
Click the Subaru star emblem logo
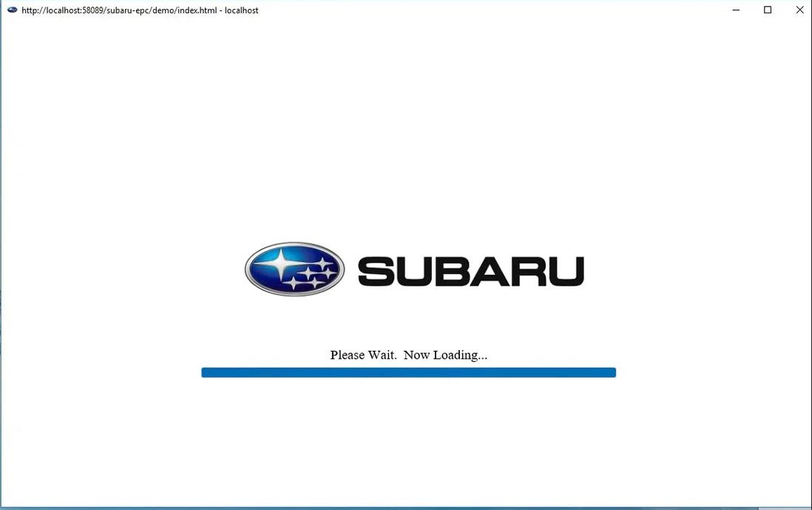[294, 269]
